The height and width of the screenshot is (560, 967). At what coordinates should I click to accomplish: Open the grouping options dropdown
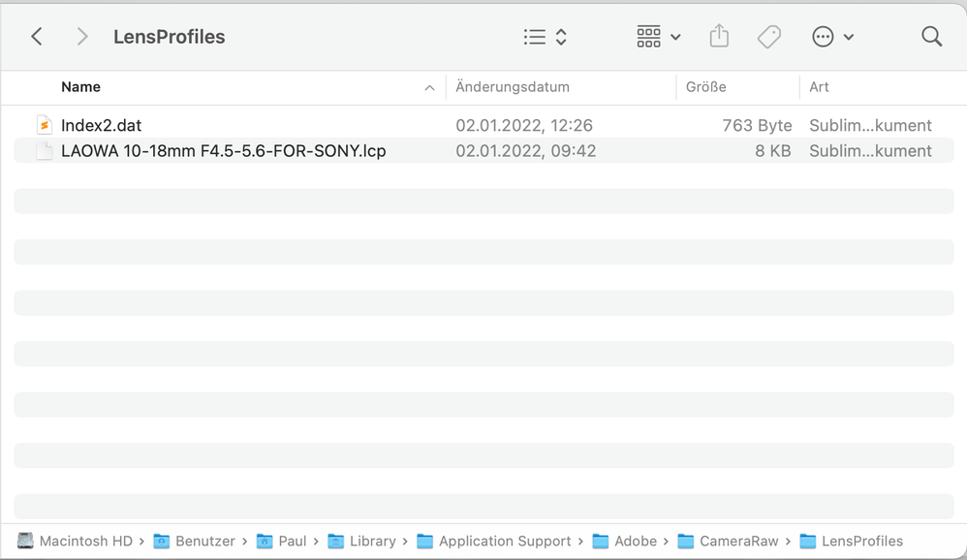pyautogui.click(x=659, y=37)
